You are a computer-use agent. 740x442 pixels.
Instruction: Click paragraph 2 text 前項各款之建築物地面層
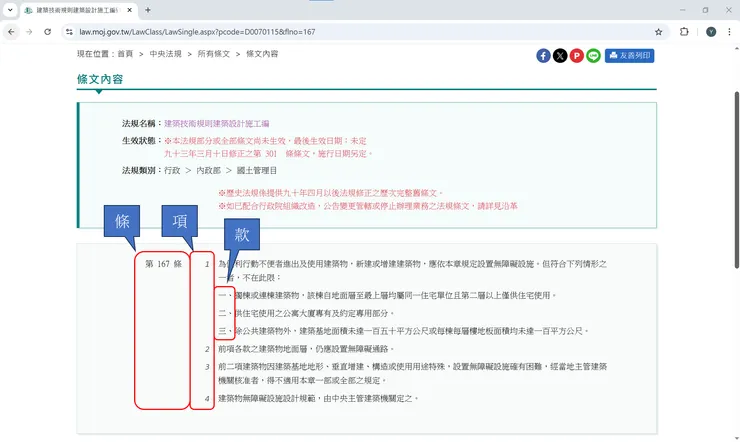pos(306,349)
